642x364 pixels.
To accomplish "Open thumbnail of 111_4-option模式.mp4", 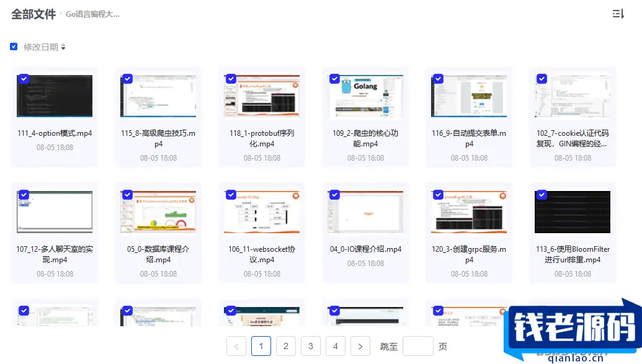I will click(55, 96).
